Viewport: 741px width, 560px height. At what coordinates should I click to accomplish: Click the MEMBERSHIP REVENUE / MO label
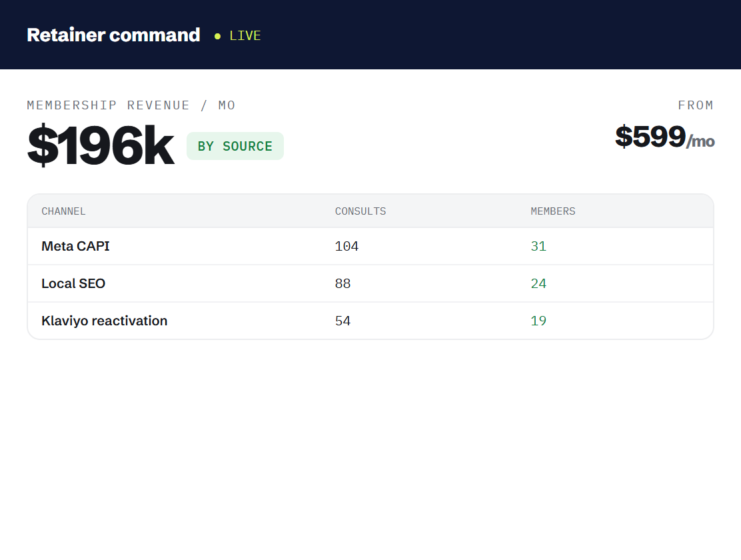pyautogui.click(x=131, y=105)
